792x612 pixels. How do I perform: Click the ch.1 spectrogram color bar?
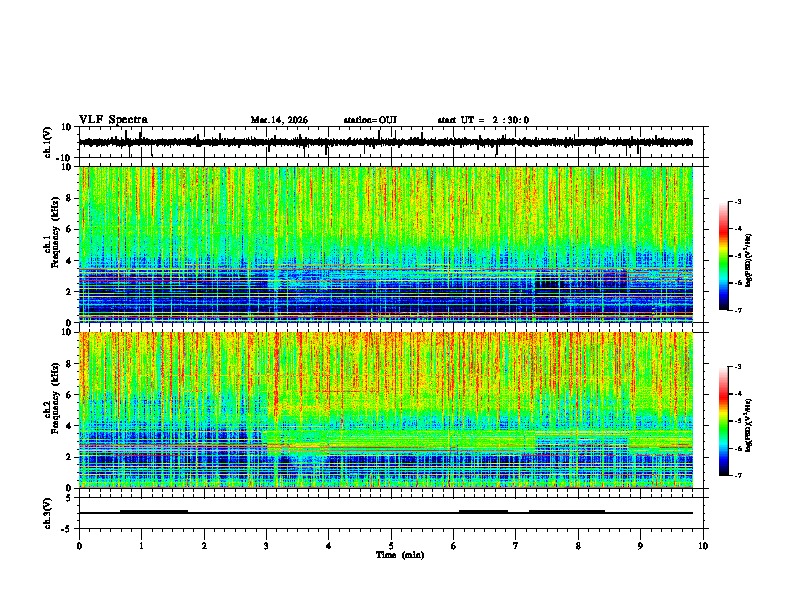[723, 256]
